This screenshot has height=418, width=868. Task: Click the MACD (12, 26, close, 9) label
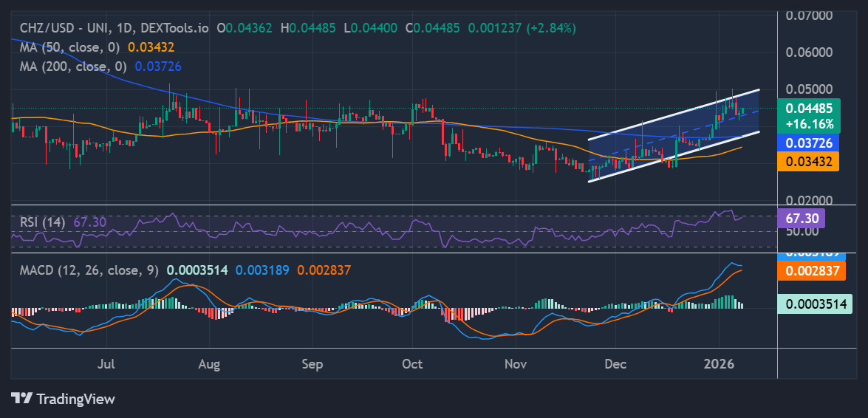[x=89, y=270]
